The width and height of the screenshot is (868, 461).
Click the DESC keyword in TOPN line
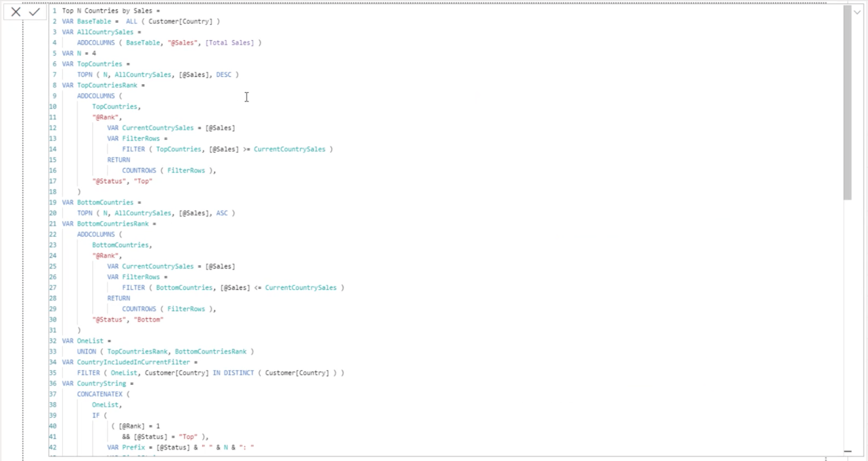pos(224,75)
